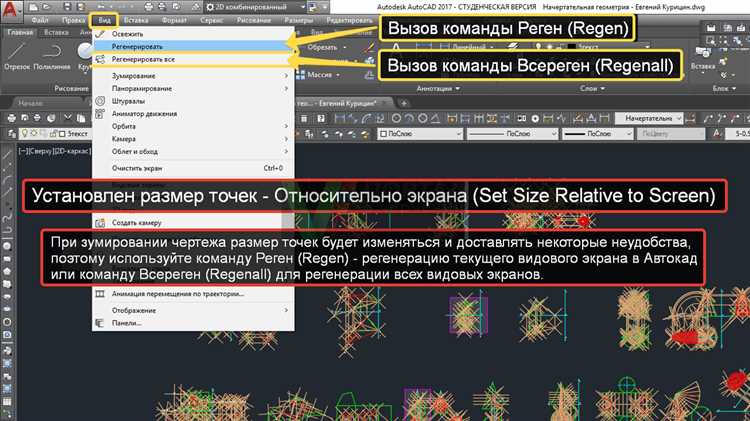The width and height of the screenshot is (750, 421).
Task: Expand the Блок panel
Action: 724,89
